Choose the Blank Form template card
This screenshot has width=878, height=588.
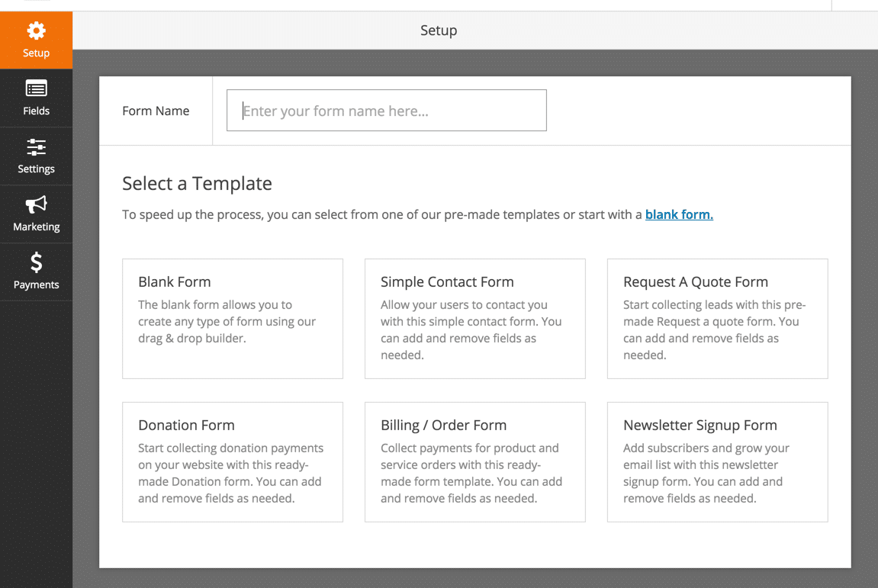click(x=232, y=318)
